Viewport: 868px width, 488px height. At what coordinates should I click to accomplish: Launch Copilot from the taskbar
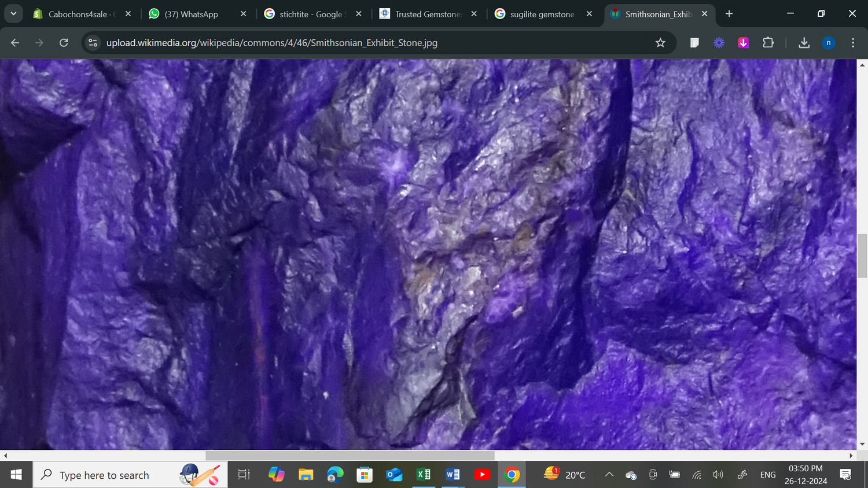click(x=277, y=475)
